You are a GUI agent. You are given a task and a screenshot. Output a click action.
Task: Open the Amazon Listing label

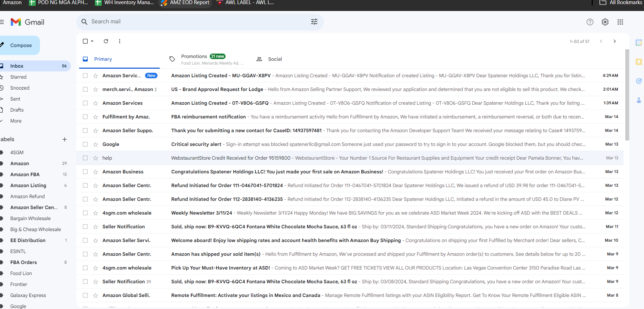28,185
